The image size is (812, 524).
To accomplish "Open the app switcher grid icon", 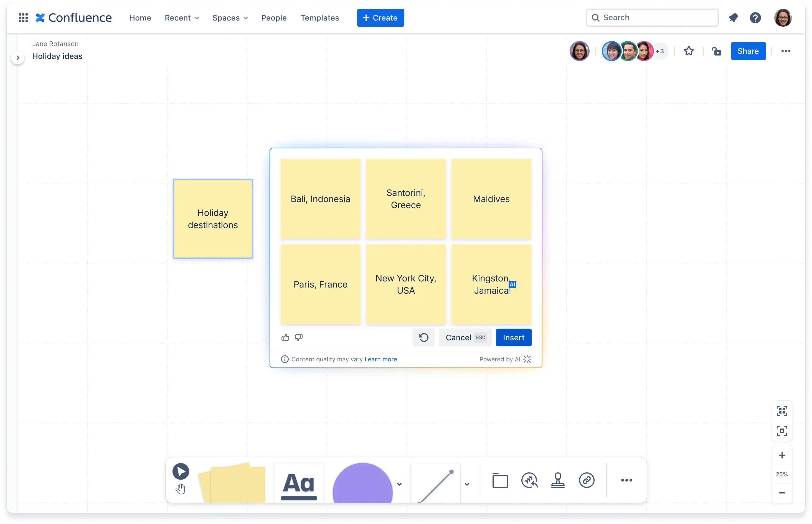I will (23, 18).
